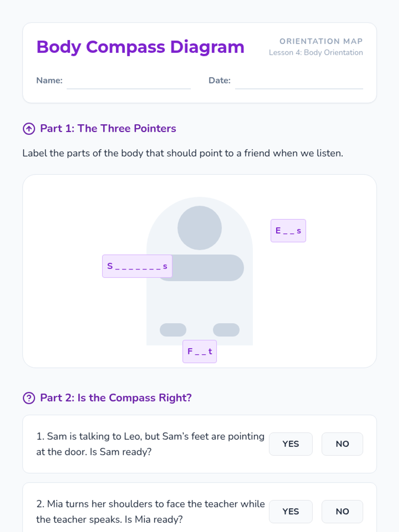
Task: Choose NO for question 1 about Sam
Action: [x=342, y=444]
